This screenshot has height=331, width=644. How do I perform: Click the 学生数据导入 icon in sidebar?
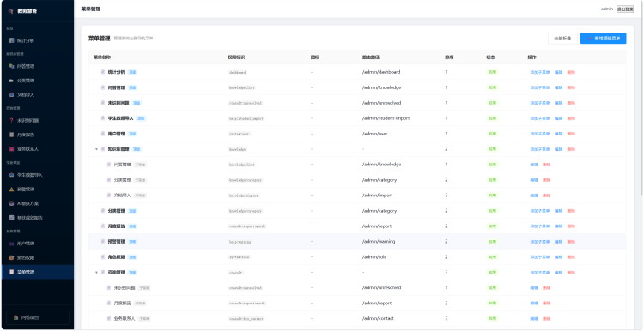click(11, 175)
